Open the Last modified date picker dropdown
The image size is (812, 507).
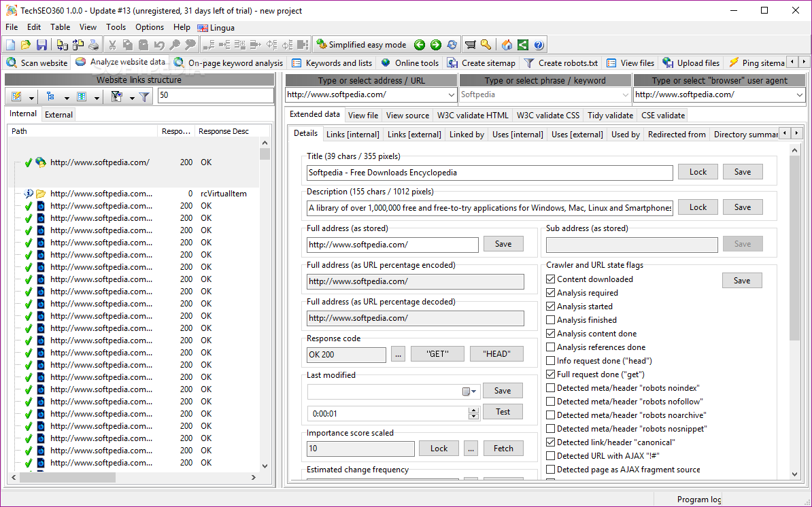(x=470, y=391)
